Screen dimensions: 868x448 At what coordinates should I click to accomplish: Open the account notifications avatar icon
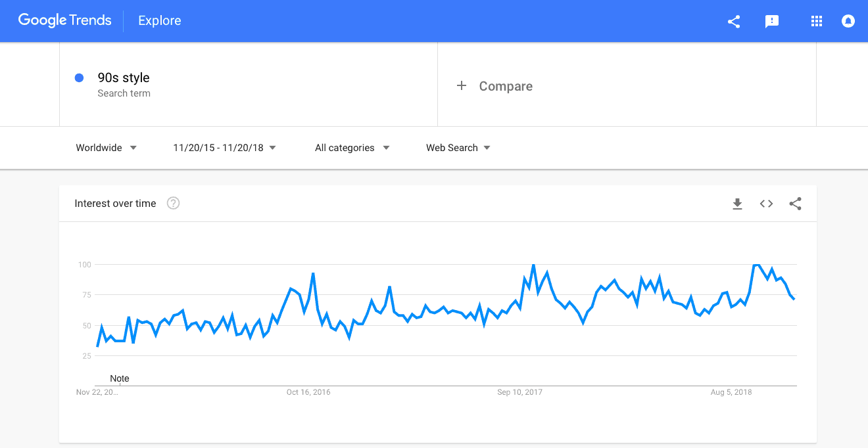click(x=848, y=21)
